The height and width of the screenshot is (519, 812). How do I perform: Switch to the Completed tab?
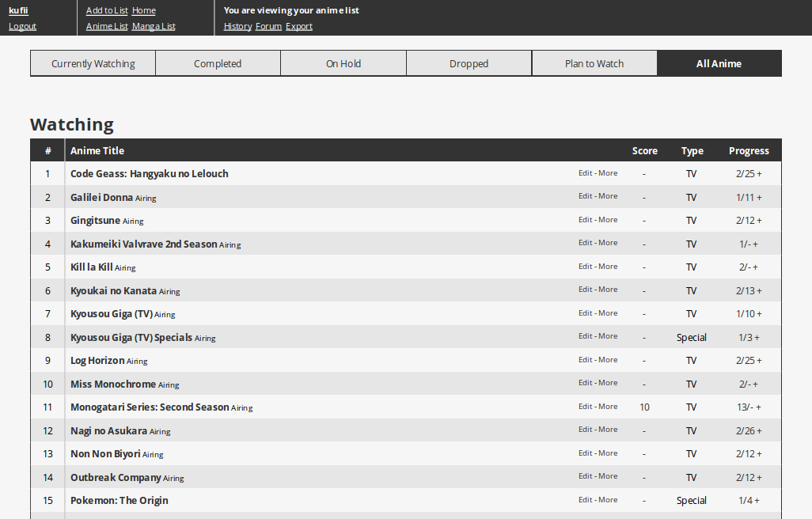(218, 63)
